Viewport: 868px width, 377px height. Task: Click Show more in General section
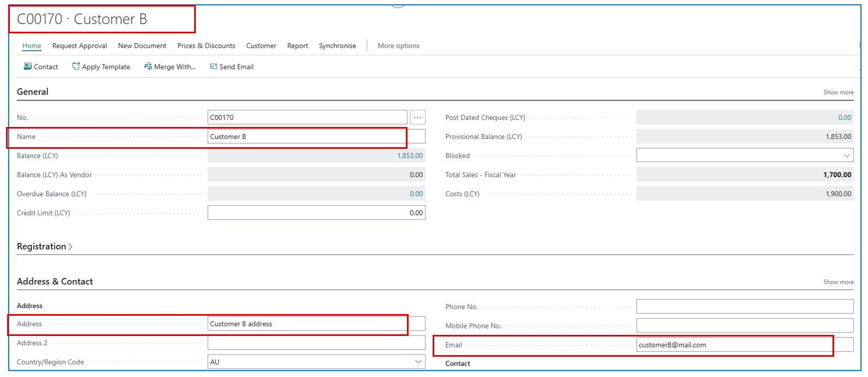point(838,92)
